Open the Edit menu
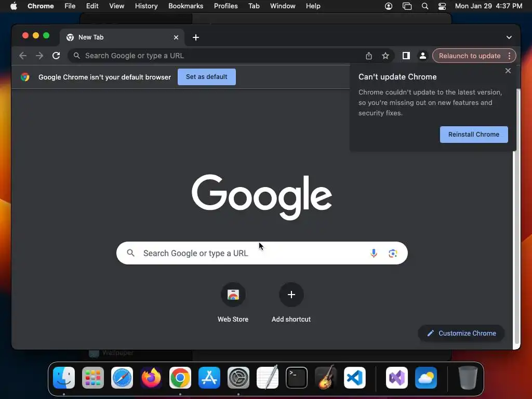Viewport: 532px width, 399px height. click(x=92, y=6)
